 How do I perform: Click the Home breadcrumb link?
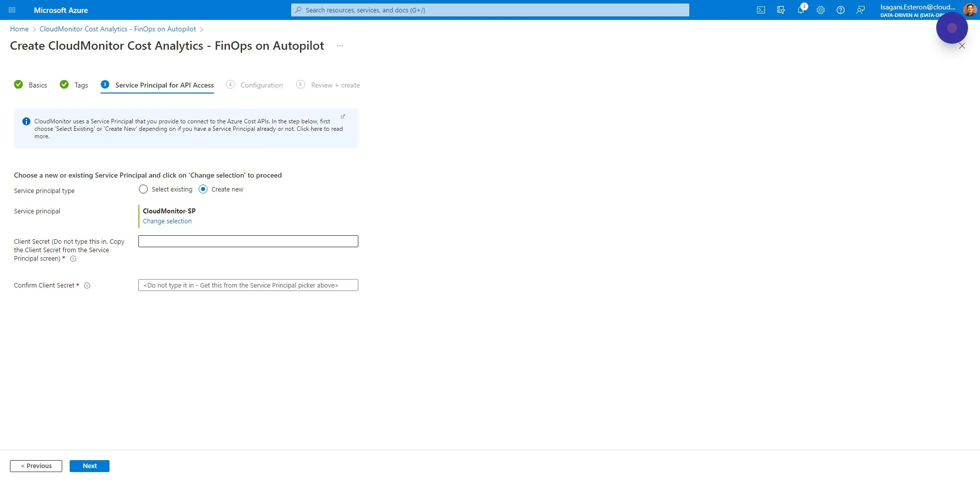click(19, 29)
